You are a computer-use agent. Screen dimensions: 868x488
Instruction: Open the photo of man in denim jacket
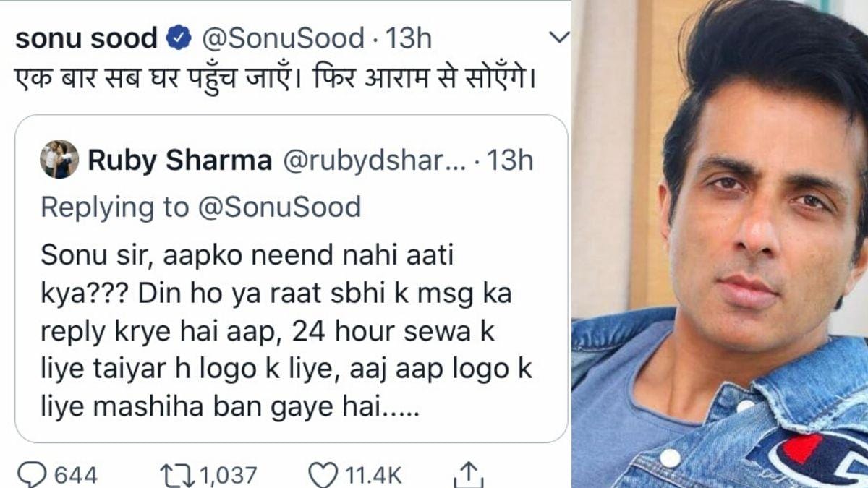(x=720, y=244)
